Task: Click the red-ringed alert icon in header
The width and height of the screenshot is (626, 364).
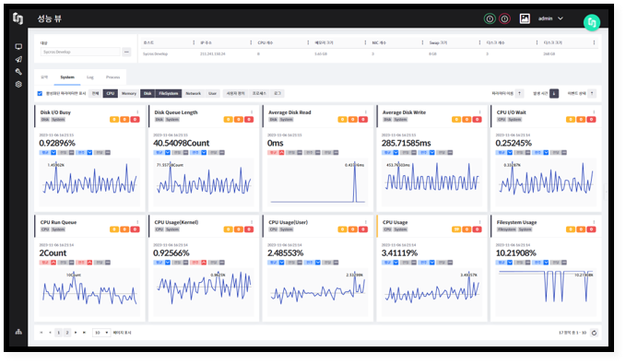Action: click(504, 18)
